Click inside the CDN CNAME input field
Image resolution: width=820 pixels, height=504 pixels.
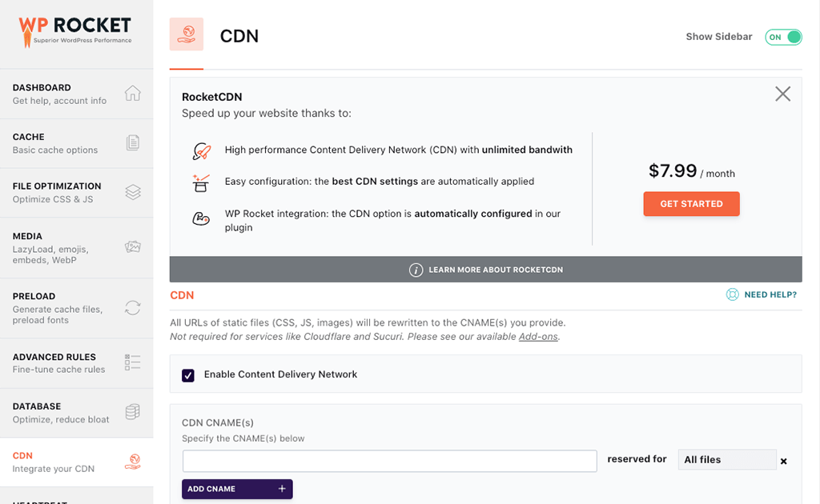[x=389, y=461]
